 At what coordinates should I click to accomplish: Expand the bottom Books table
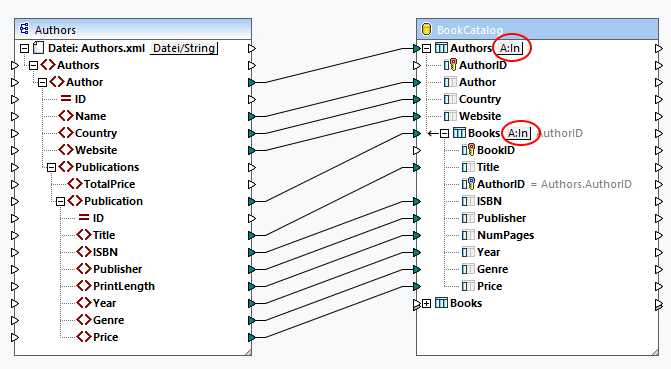click(x=426, y=304)
